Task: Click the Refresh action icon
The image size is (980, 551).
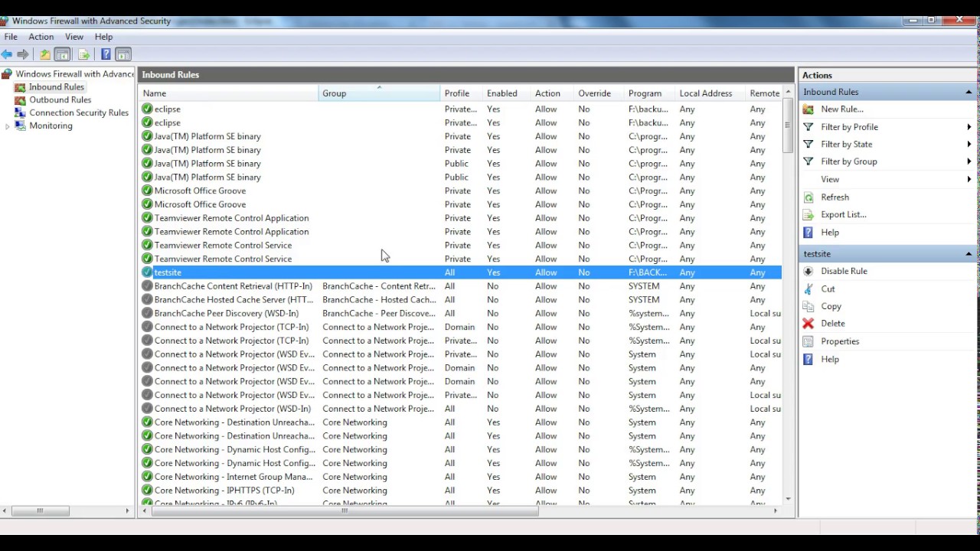Action: (808, 197)
